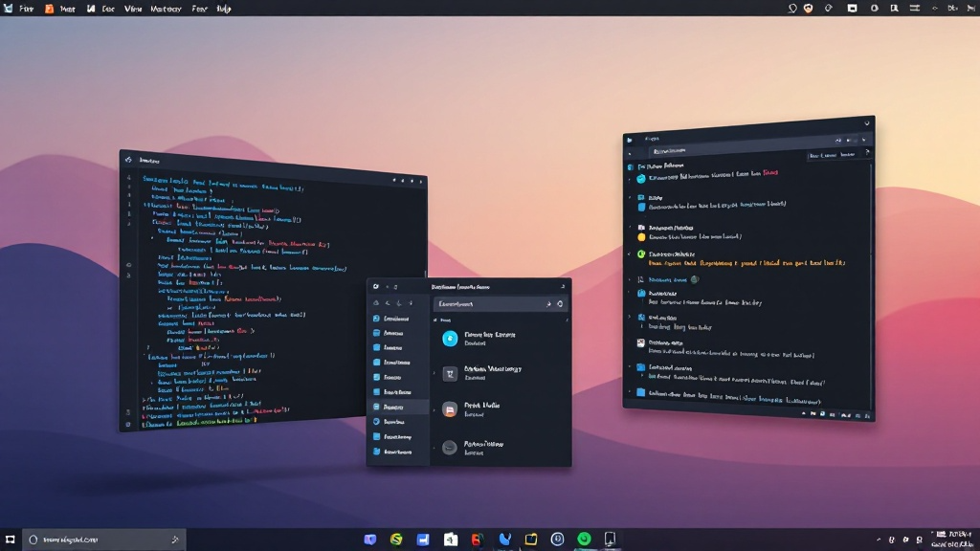The image size is (980, 551).
Task: Open the blue circular music extension icon
Action: click(x=451, y=339)
